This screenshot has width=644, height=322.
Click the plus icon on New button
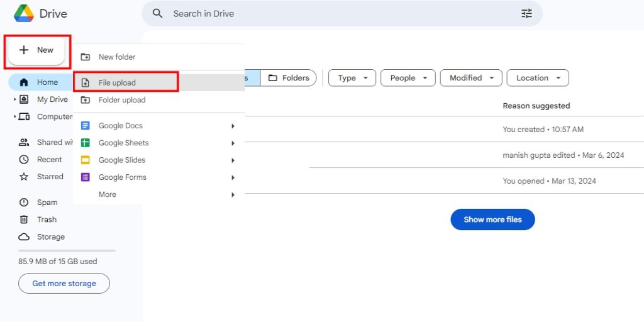(24, 50)
